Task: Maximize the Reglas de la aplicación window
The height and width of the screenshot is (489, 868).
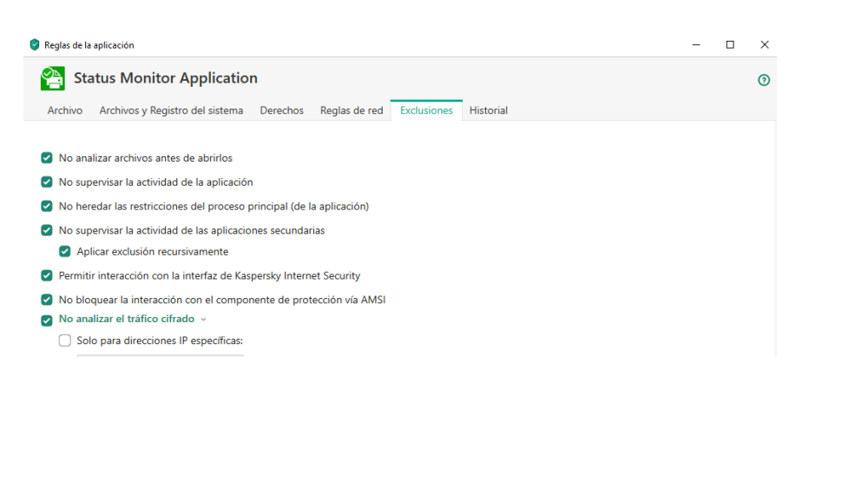Action: [730, 45]
